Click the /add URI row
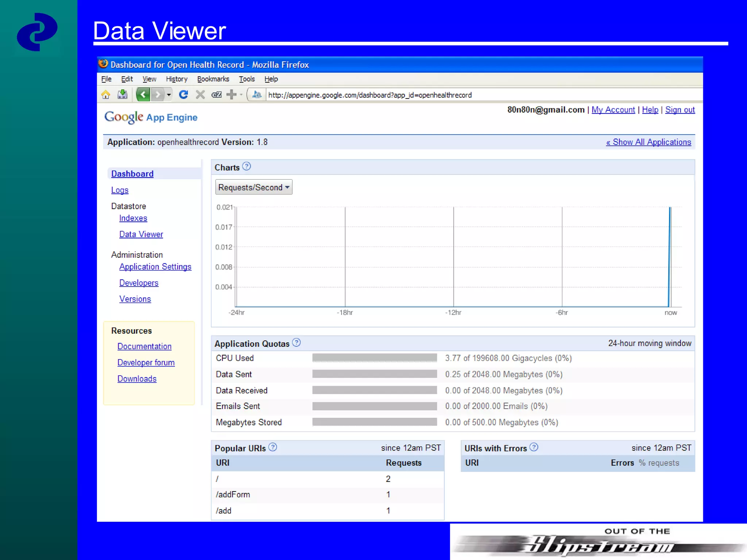The width and height of the screenshot is (747, 560). (328, 511)
